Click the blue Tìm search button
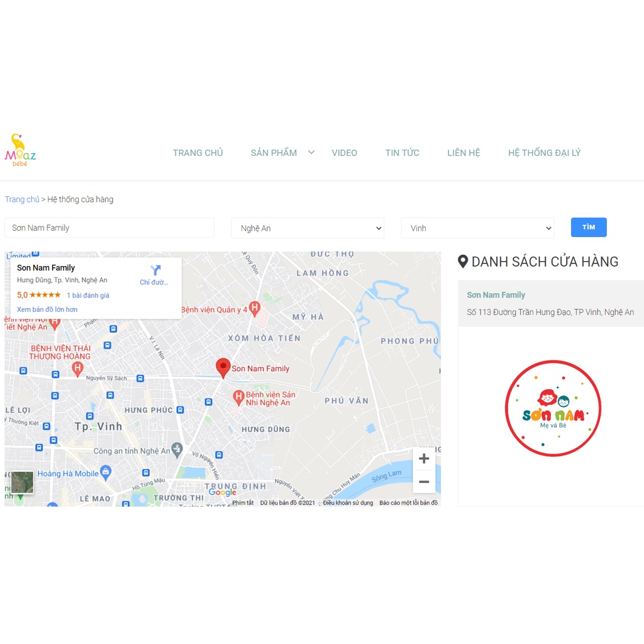Image resolution: width=644 pixels, height=644 pixels. click(589, 227)
